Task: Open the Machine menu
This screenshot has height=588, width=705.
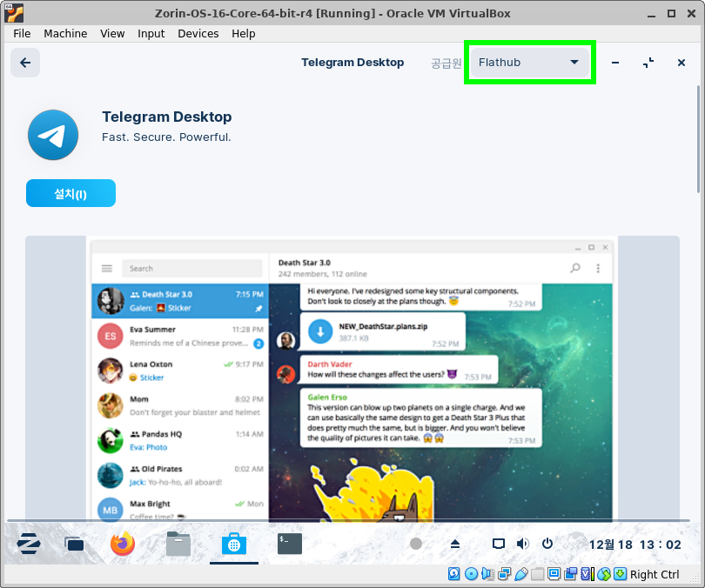Action: point(65,34)
